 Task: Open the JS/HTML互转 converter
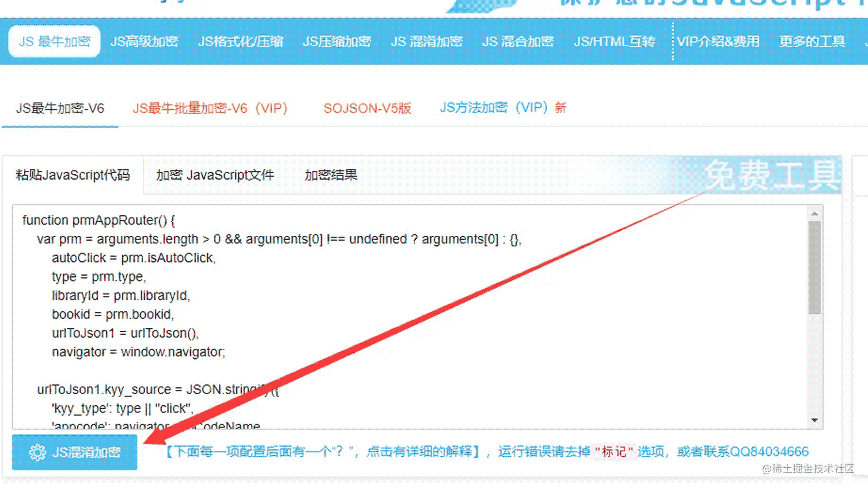click(x=614, y=41)
